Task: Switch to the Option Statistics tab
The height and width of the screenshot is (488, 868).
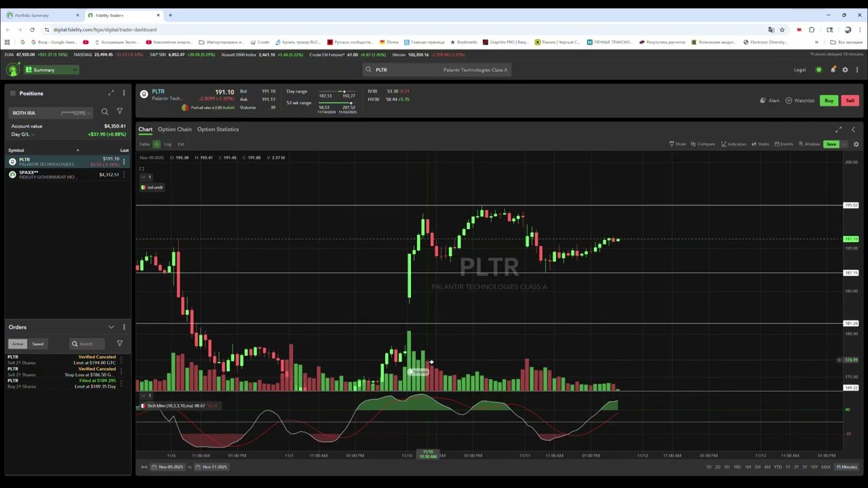Action: click(218, 129)
